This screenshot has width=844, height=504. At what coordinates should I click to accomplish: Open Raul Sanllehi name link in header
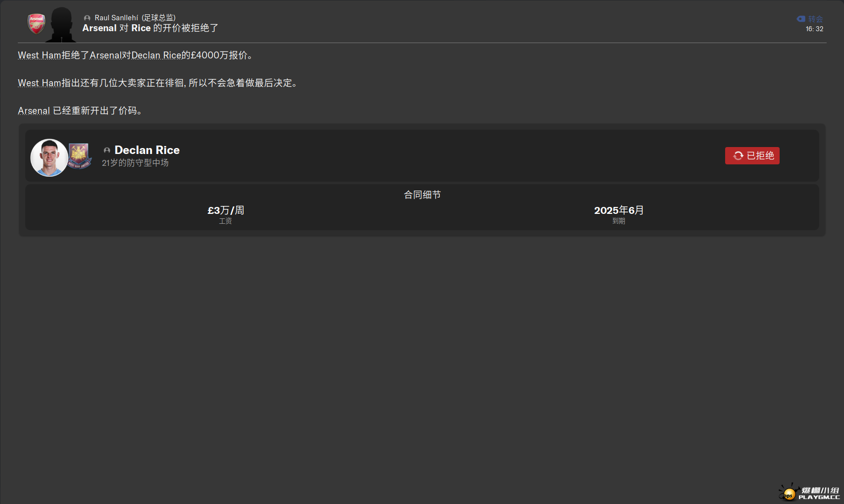(x=116, y=18)
